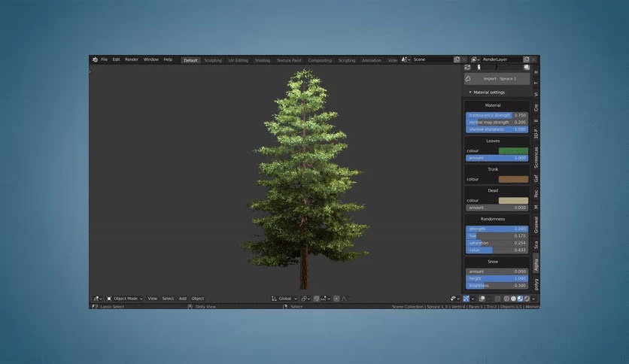Open the viewport Add menu
Image resolution: width=629 pixels, height=364 pixels.
coord(183,299)
